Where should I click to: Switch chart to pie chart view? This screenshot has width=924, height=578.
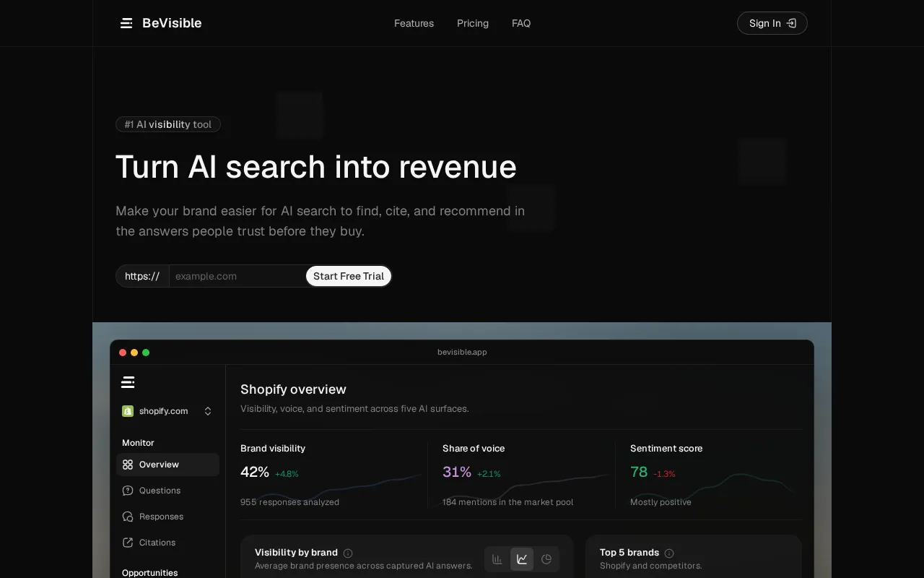pos(546,559)
